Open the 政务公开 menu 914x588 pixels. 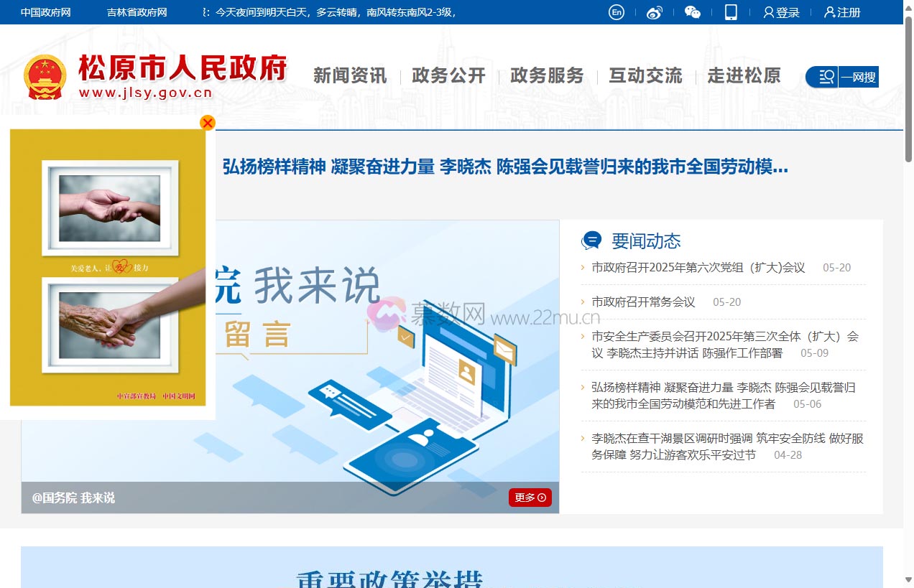(448, 76)
